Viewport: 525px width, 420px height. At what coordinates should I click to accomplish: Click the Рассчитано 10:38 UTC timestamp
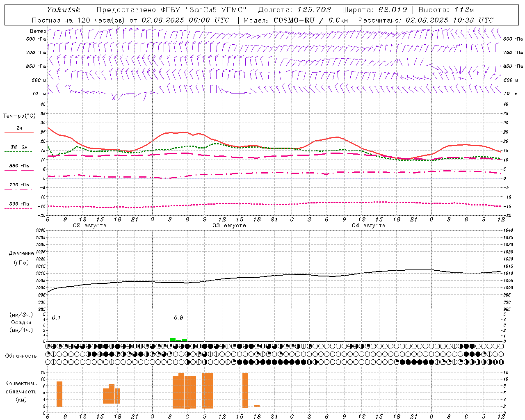click(x=426, y=20)
